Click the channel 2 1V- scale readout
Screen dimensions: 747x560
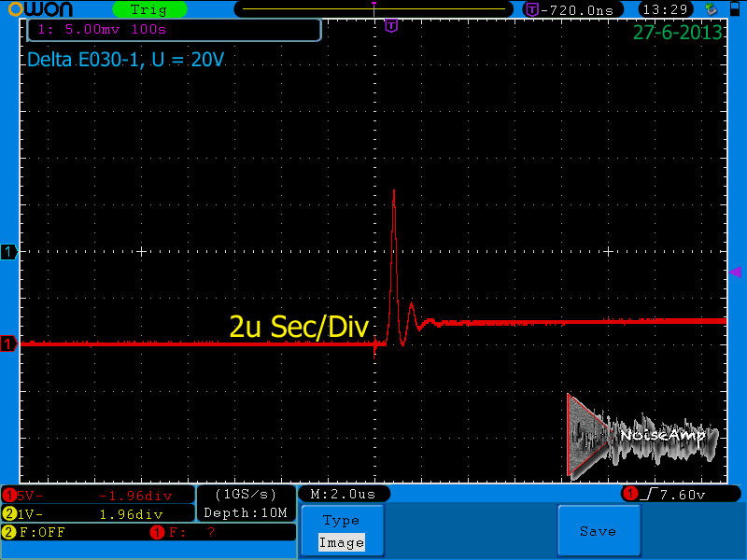pos(31,514)
